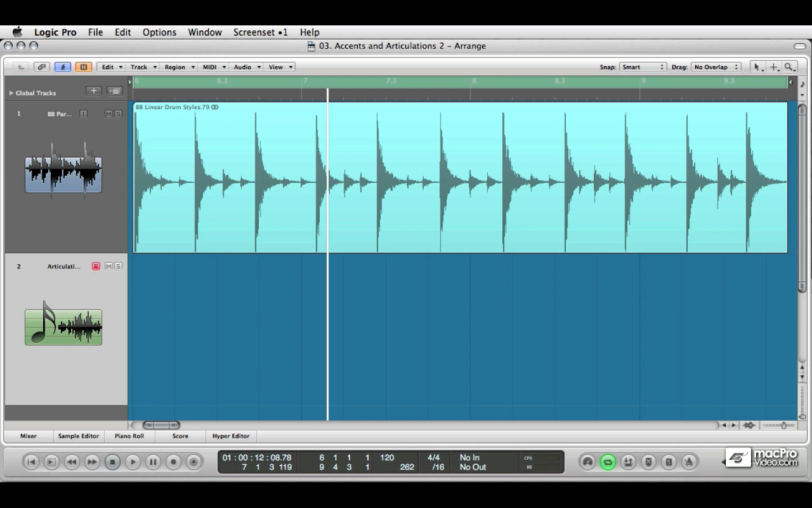Screen dimensions: 812x508
Task: Select the BB Linear Drum Styles.79 region
Action: tap(461, 177)
